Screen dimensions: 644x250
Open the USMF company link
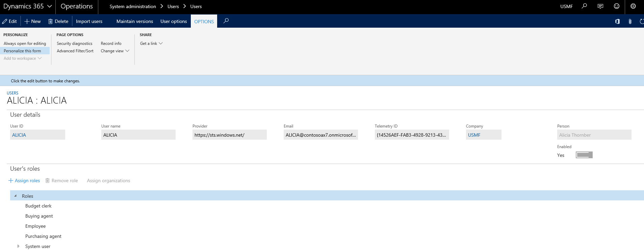(474, 135)
